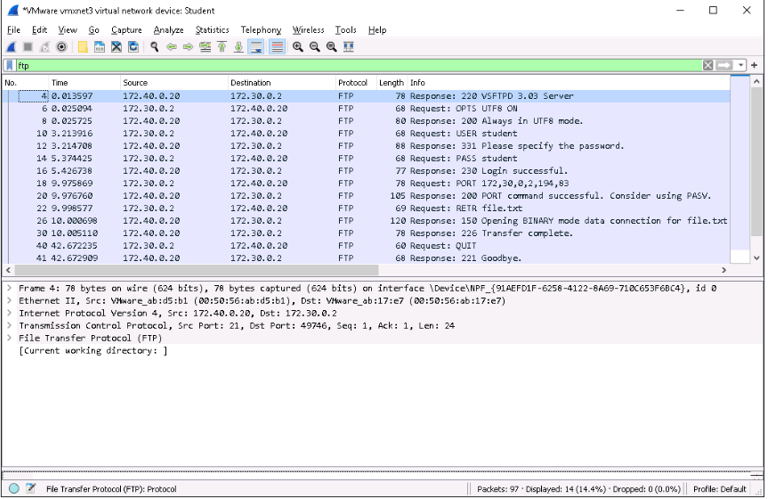Expand Internet Protocol Version 4 section

pyautogui.click(x=9, y=313)
